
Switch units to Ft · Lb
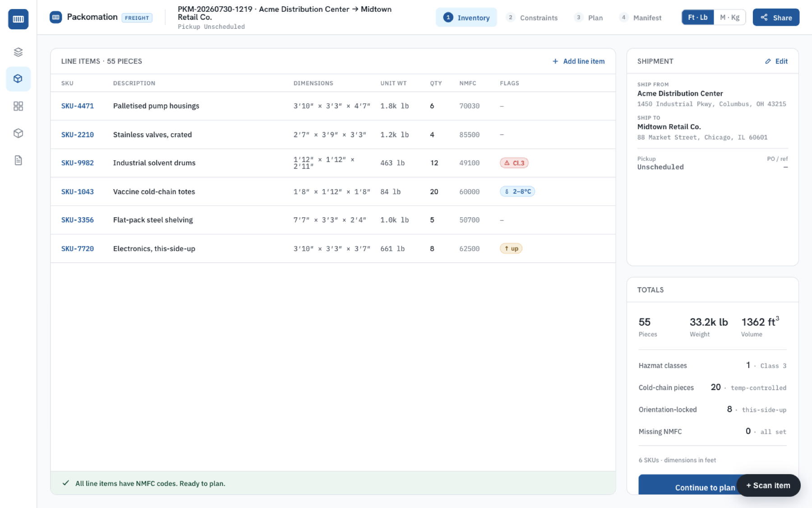click(x=697, y=18)
